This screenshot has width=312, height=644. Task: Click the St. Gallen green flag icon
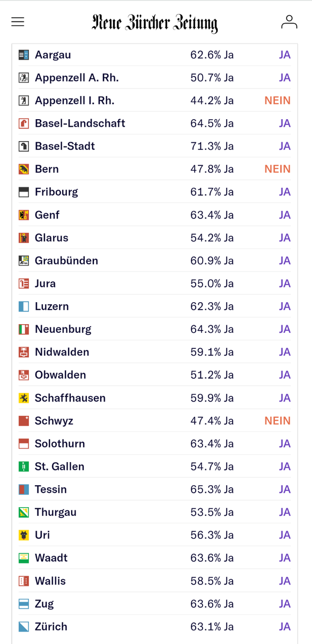click(24, 467)
